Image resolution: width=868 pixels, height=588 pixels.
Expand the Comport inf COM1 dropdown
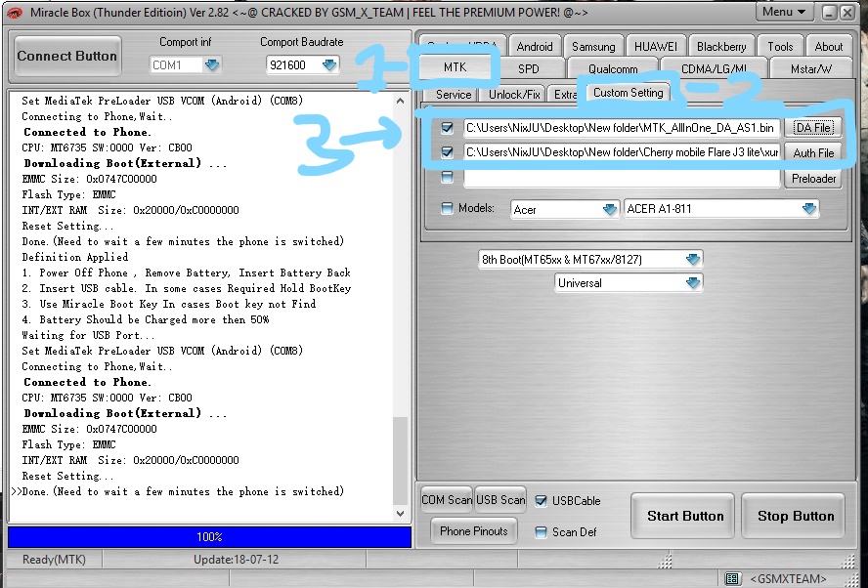pyautogui.click(x=212, y=65)
